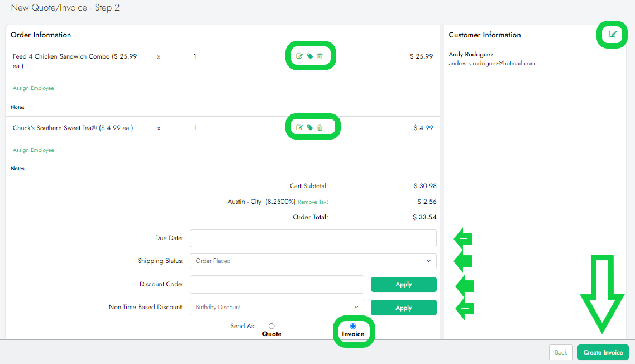The image size is (635, 364).
Task: Click the tag icon for Southern Sweet Tea
Action: 310,128
